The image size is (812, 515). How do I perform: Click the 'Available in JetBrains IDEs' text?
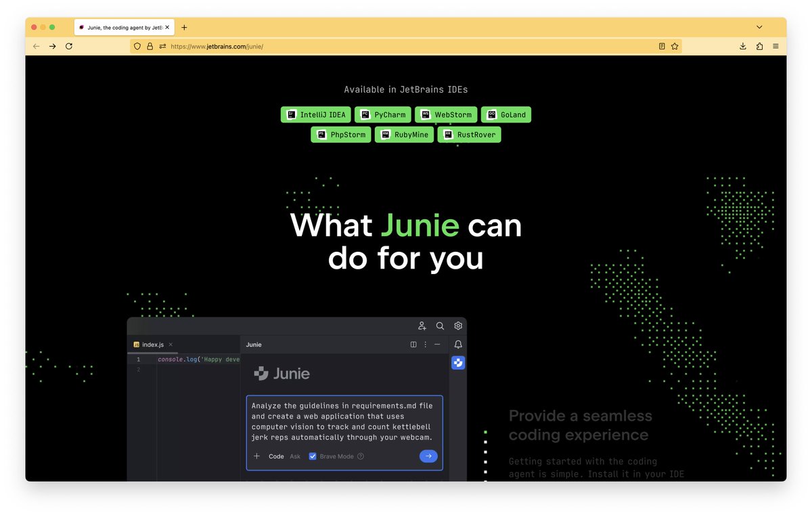point(406,89)
